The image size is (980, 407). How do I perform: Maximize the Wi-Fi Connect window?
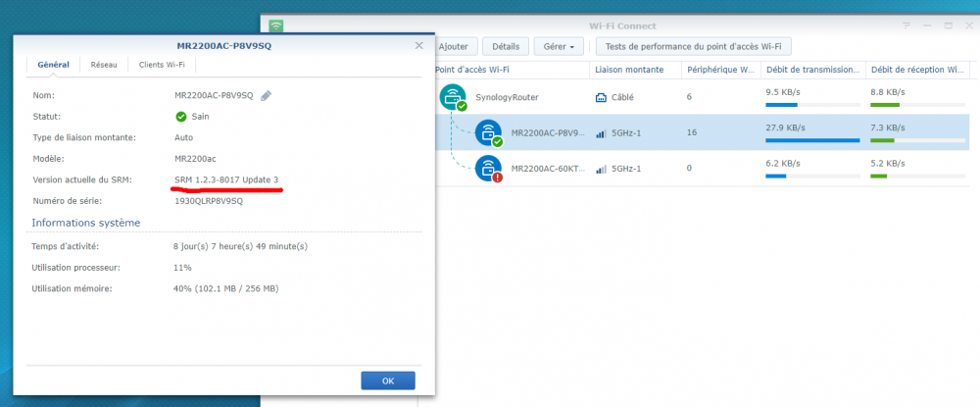pos(948,25)
